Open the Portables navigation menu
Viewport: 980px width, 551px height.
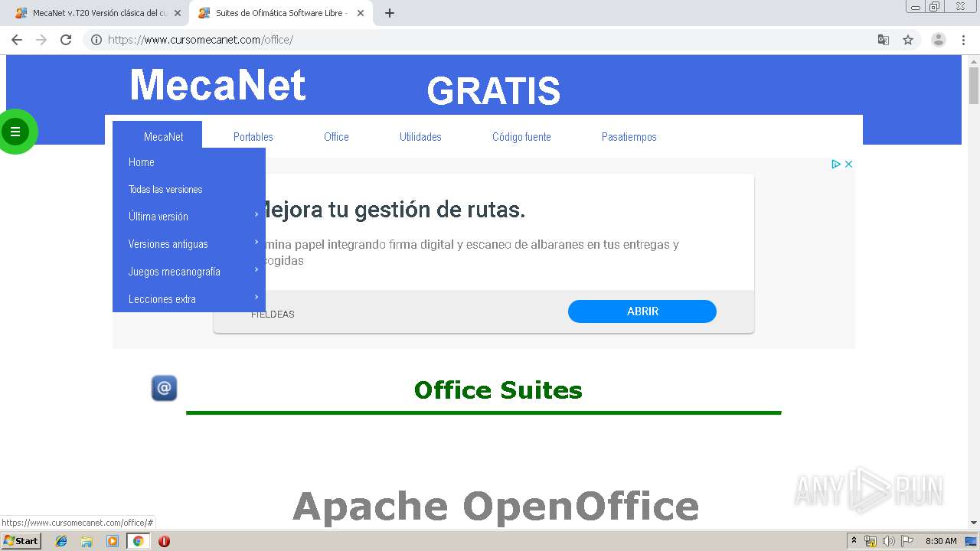click(253, 137)
